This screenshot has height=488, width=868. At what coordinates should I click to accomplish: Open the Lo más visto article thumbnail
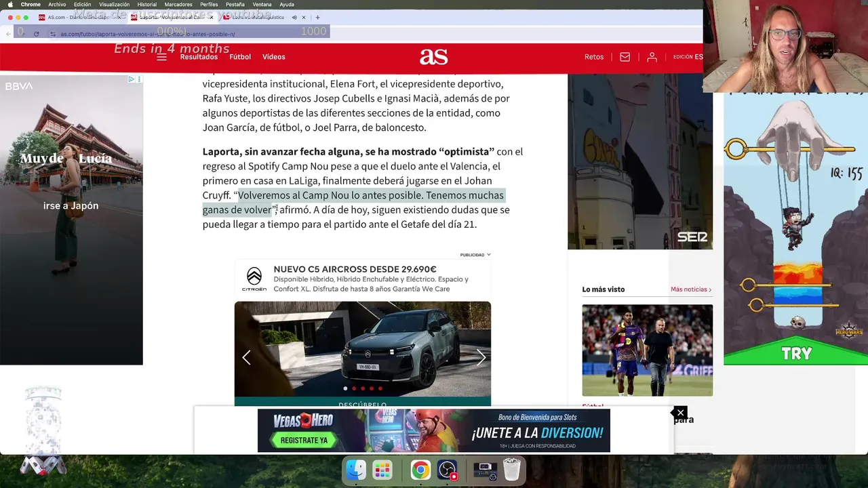647,350
